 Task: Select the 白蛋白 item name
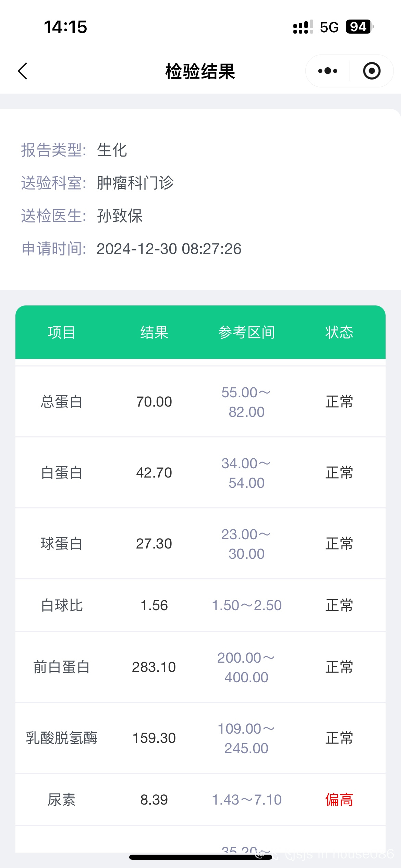(62, 473)
